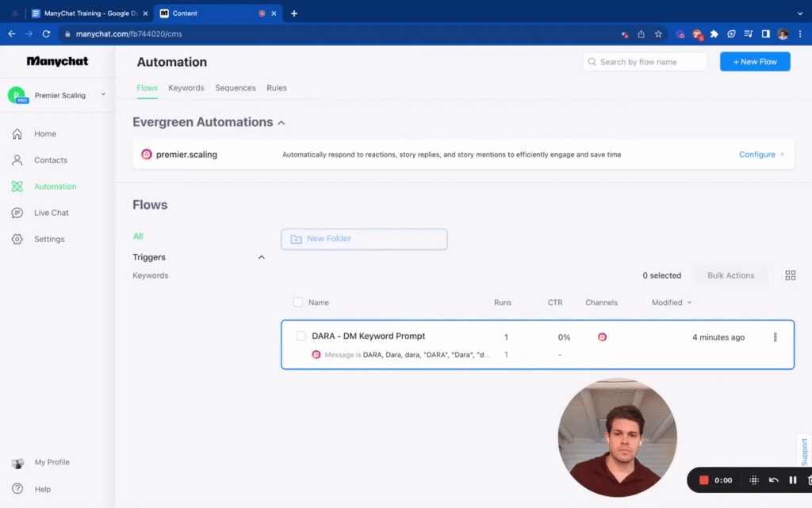Click Instagram icon next to Message is trigger

[x=316, y=355]
